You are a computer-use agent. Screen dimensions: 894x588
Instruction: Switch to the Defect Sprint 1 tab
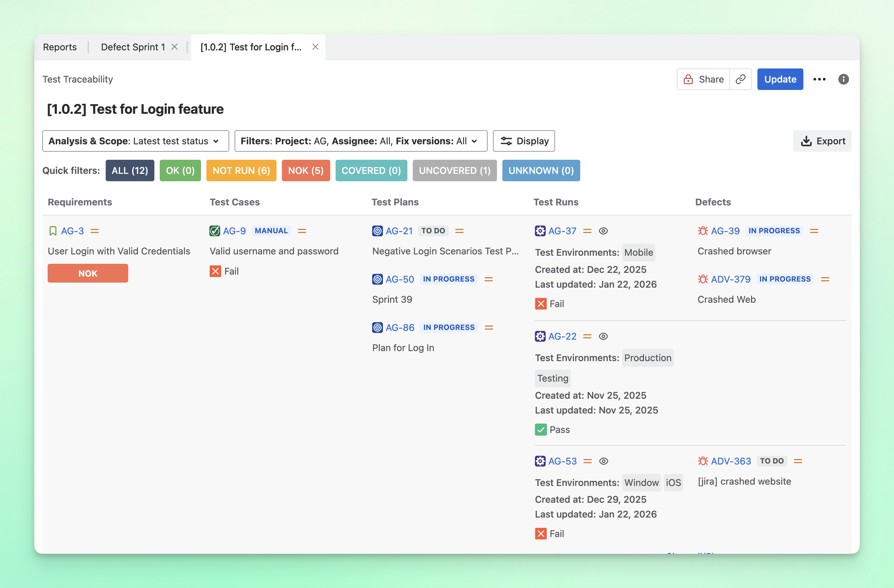tap(133, 47)
